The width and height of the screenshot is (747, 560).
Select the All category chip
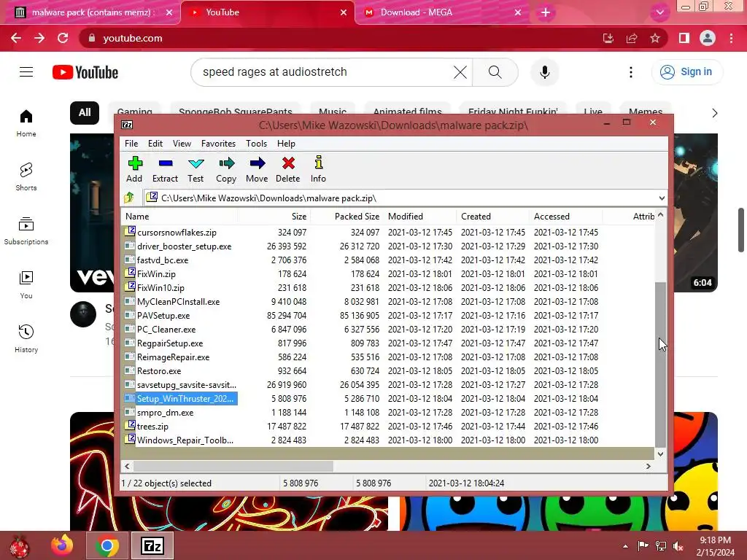point(85,112)
